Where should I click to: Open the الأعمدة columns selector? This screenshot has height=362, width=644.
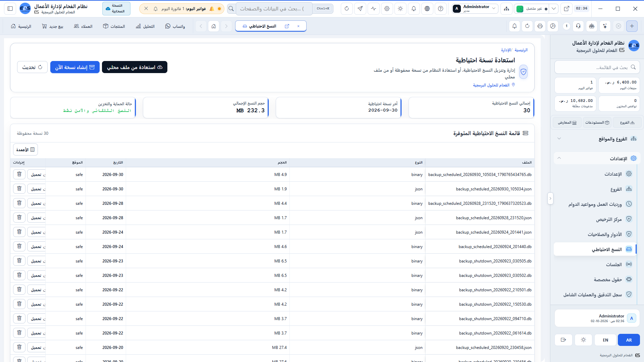(25, 149)
